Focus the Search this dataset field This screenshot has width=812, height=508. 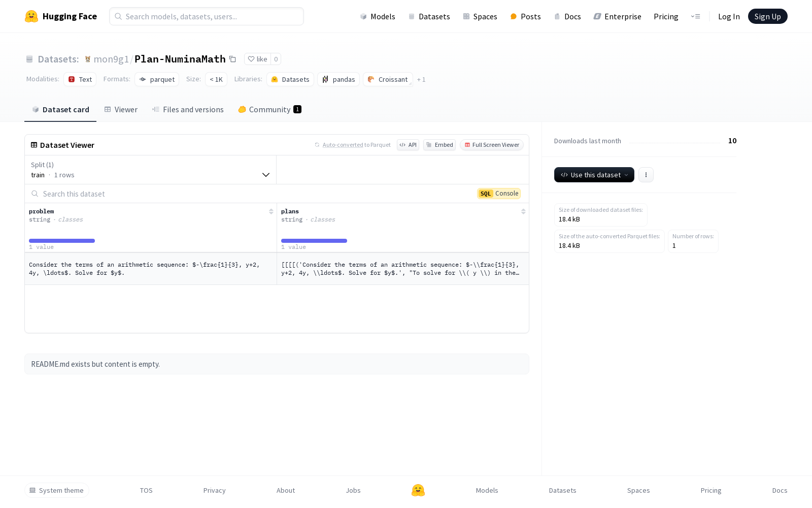tap(251, 194)
